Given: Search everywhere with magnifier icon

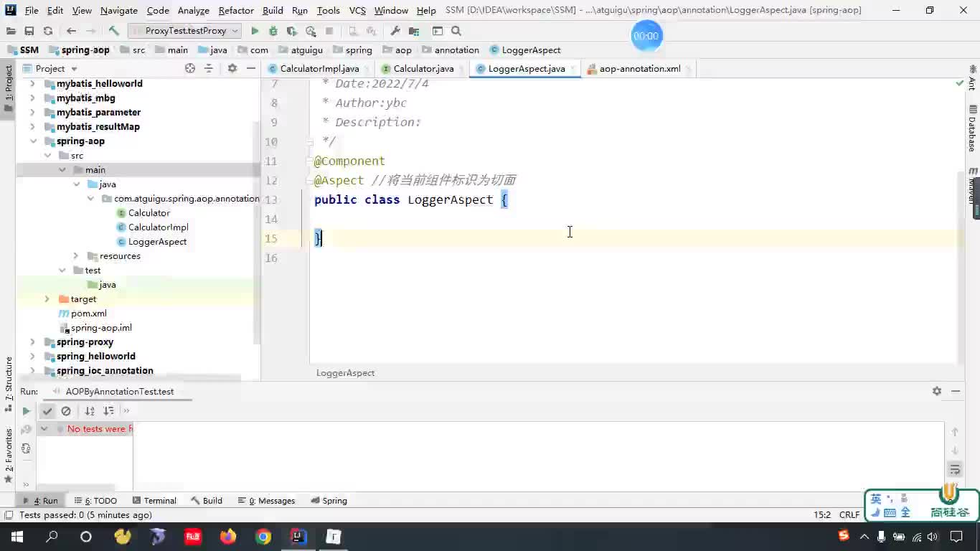Looking at the screenshot, I should point(456,31).
